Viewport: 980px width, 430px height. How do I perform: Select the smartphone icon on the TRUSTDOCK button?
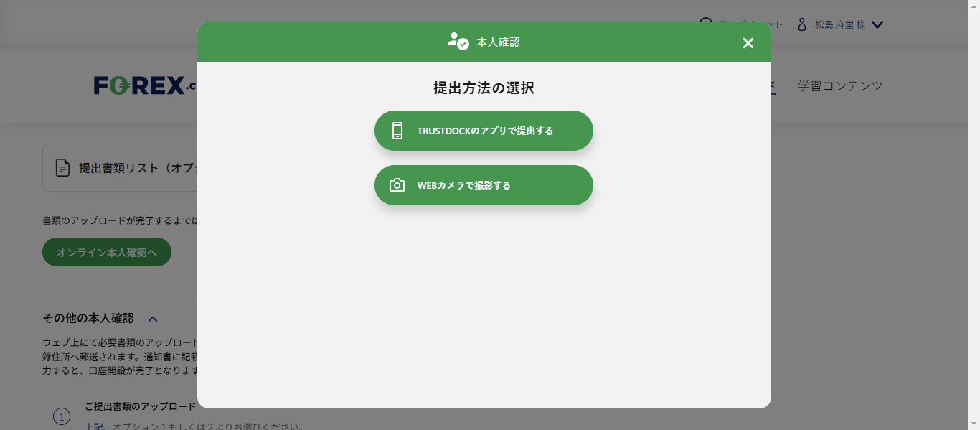[x=397, y=131]
